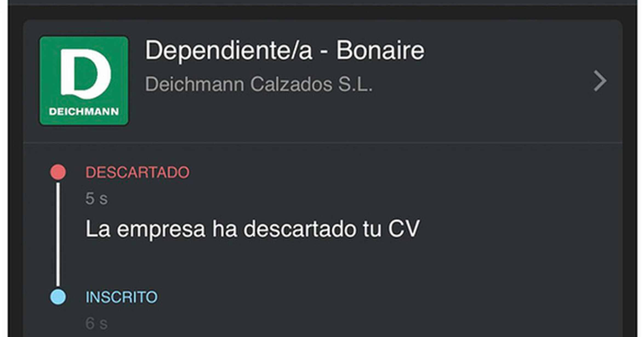Open job details with the right chevron

coord(600,81)
